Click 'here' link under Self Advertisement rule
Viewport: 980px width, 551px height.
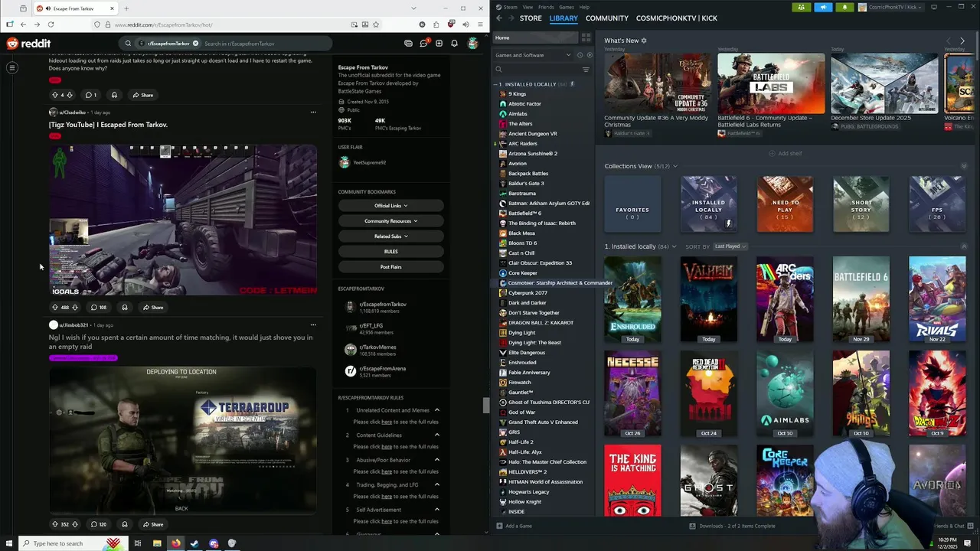coord(387,521)
